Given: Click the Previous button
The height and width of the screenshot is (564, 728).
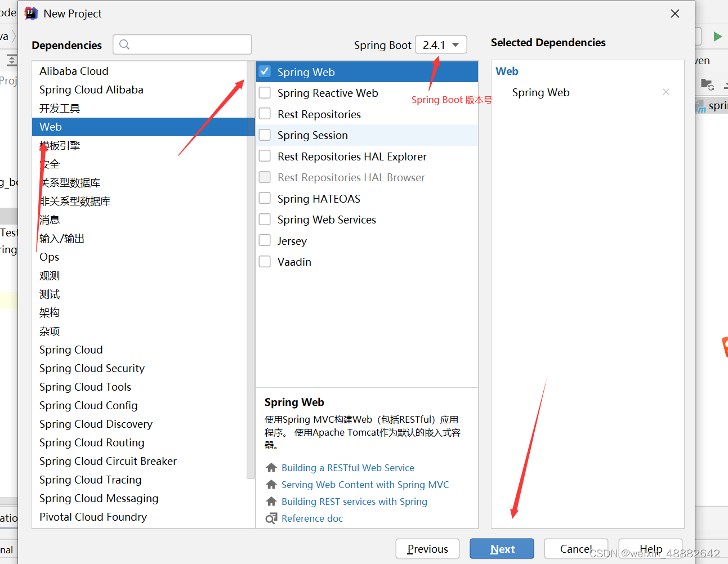Looking at the screenshot, I should 427,549.
